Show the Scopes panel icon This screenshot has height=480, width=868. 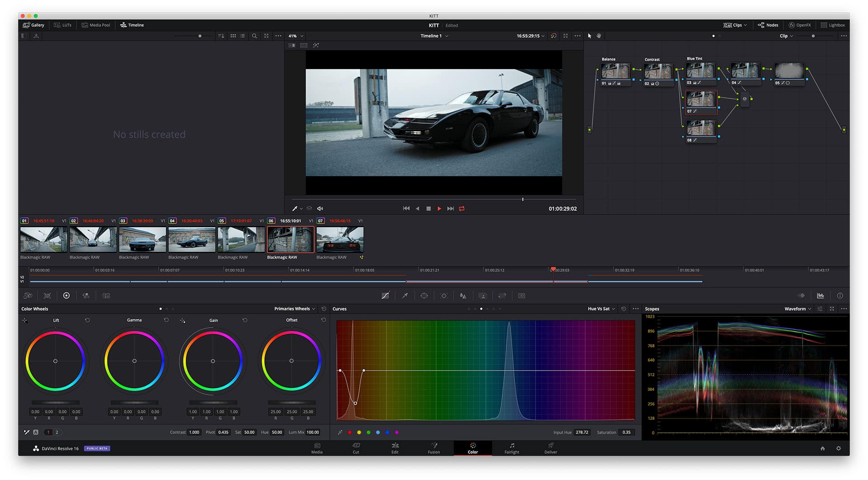point(821,295)
